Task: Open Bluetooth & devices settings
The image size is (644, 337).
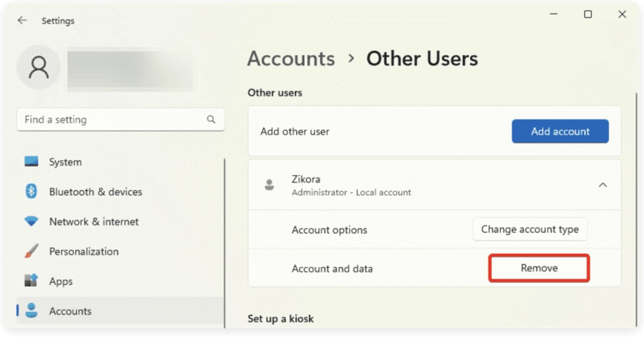Action: (x=95, y=192)
